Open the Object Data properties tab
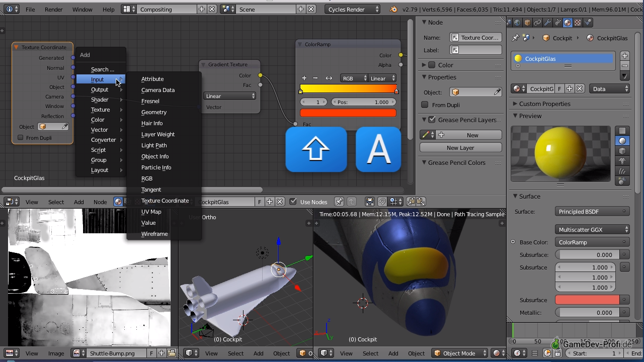Screen dimensions: 644x362 tap(557, 23)
